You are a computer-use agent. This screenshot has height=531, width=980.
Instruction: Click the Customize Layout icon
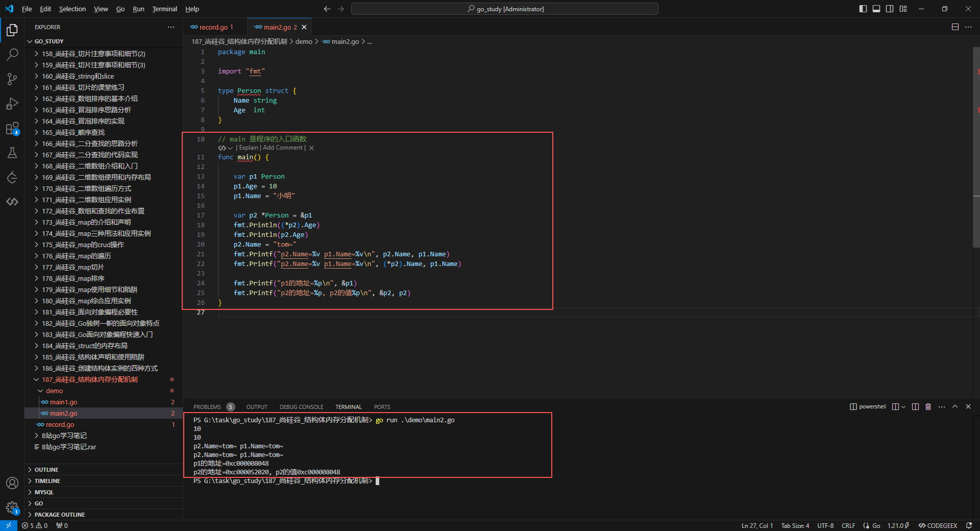click(903, 9)
